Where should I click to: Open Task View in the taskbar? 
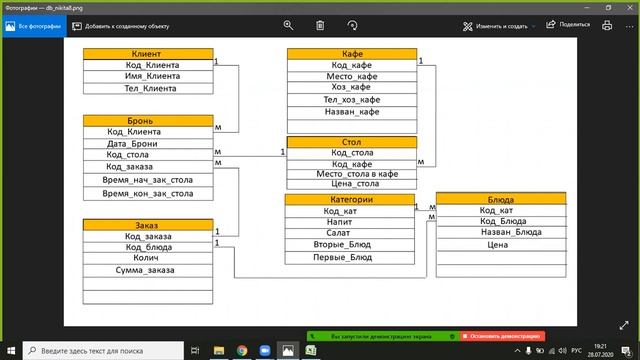click(x=195, y=351)
